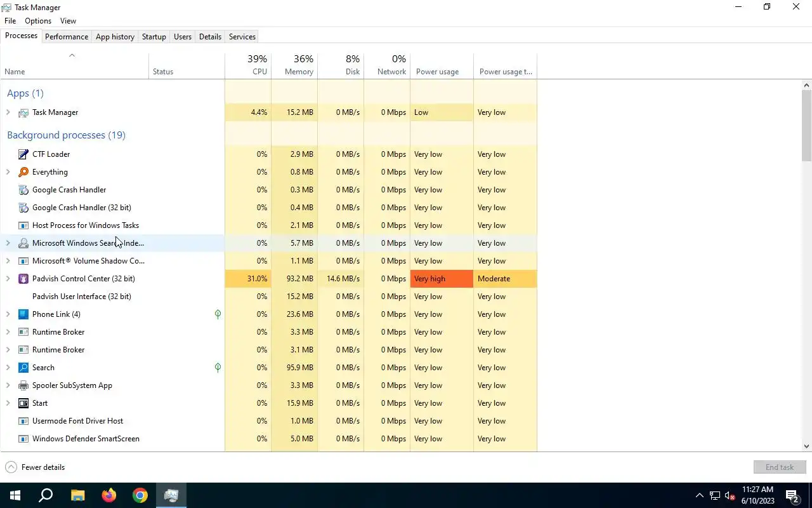Switch to the App history tab
The image size is (812, 508).
tap(115, 37)
